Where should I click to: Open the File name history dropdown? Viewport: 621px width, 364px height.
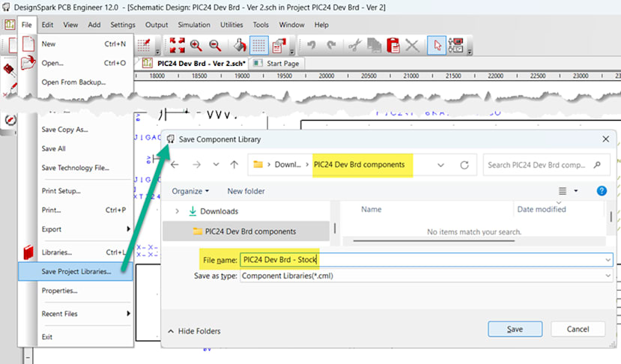tap(608, 260)
